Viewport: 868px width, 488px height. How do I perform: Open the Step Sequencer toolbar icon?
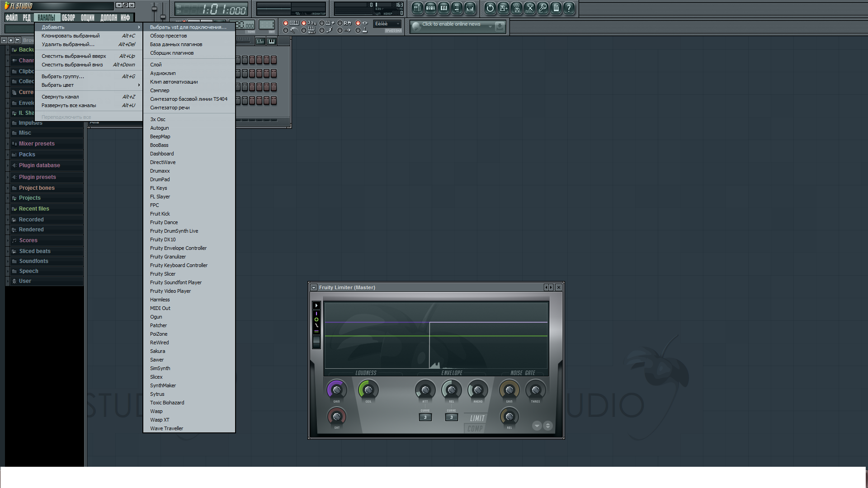coord(430,8)
